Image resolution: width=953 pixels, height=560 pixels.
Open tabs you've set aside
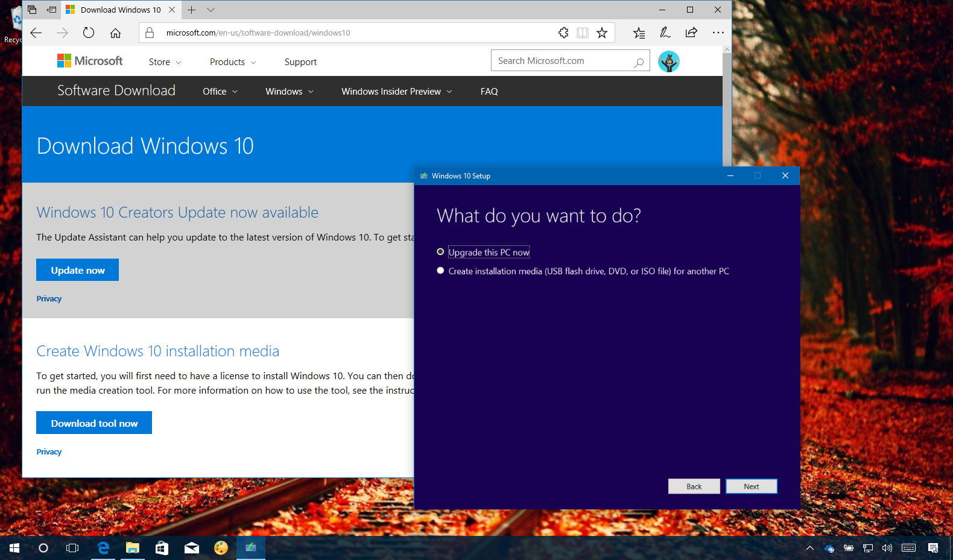click(x=32, y=10)
